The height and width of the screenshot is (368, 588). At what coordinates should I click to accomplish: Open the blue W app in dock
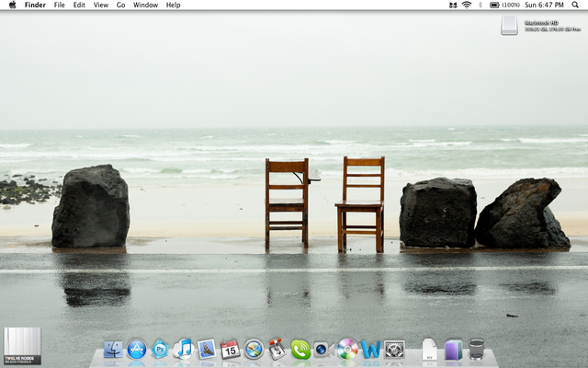tap(370, 350)
